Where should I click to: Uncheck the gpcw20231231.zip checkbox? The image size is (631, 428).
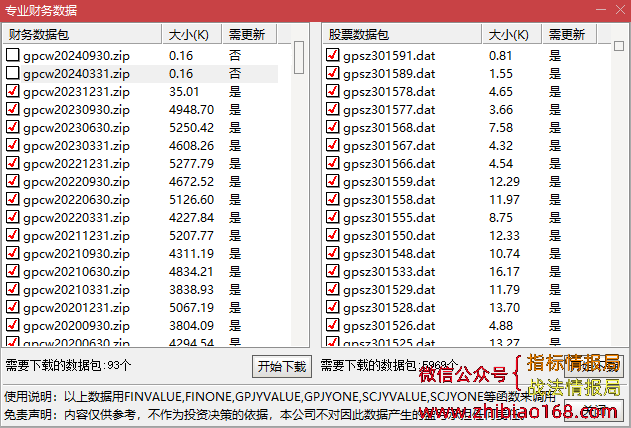click(x=12, y=91)
